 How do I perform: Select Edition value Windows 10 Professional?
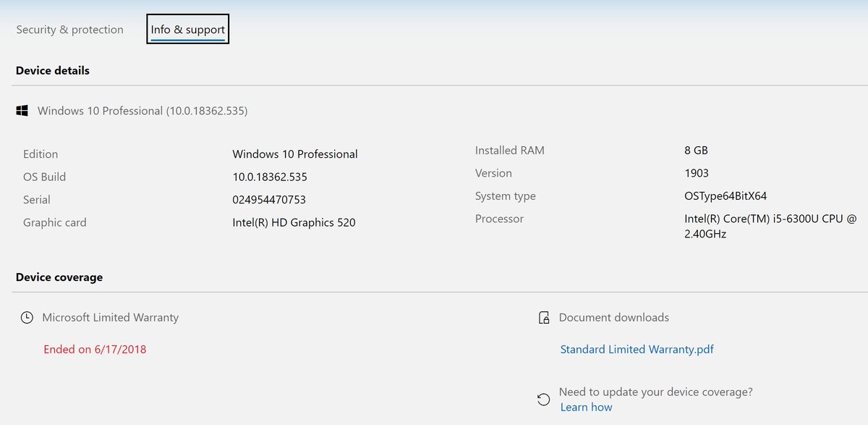pyautogui.click(x=295, y=154)
